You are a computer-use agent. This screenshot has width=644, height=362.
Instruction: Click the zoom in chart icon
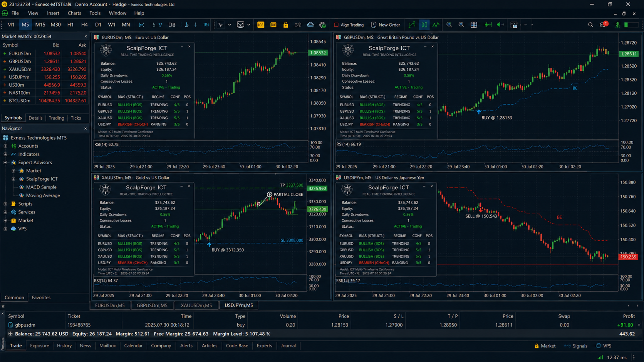pyautogui.click(x=449, y=25)
